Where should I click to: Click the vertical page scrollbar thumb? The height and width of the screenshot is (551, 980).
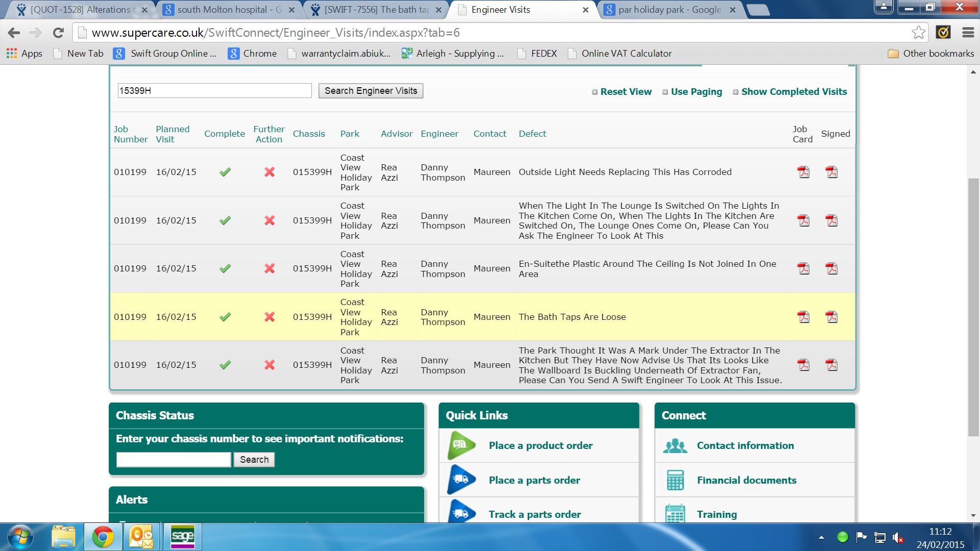[973, 306]
